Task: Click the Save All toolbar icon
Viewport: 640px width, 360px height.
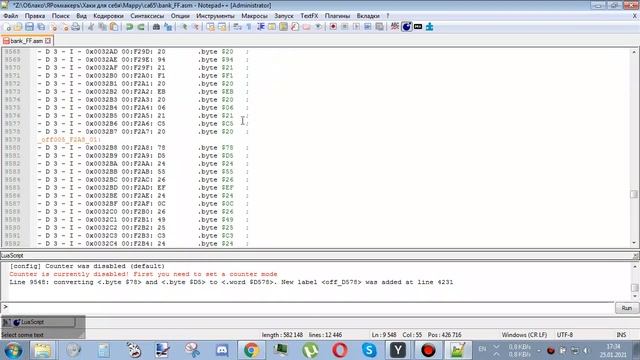Action: click(x=41, y=27)
